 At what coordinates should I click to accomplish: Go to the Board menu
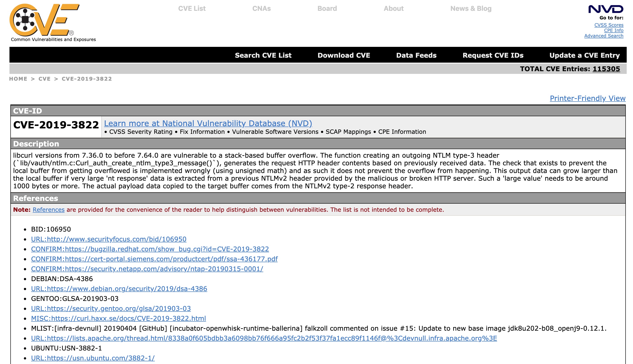[x=327, y=9]
